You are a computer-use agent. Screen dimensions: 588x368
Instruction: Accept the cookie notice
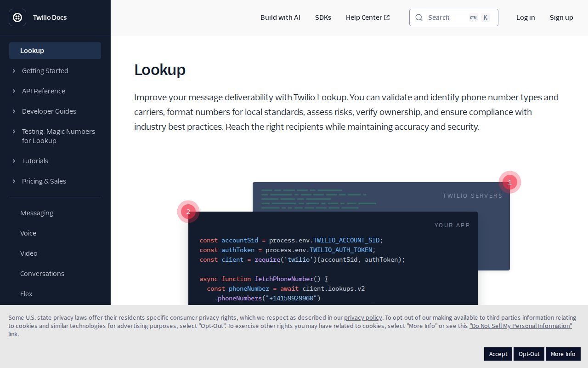(498, 354)
